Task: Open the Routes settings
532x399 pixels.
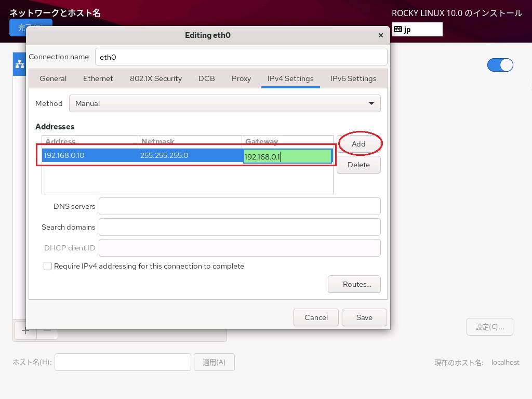Action: (354, 284)
